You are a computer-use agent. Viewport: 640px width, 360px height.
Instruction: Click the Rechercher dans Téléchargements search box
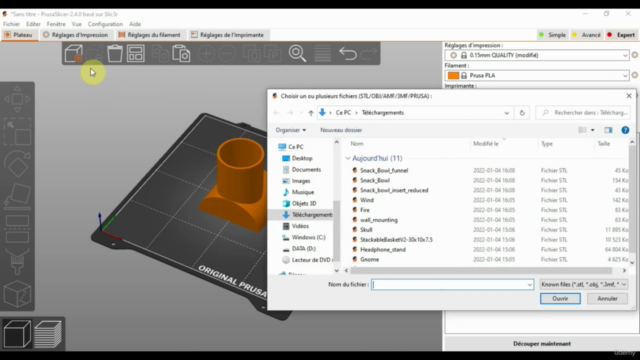(583, 113)
